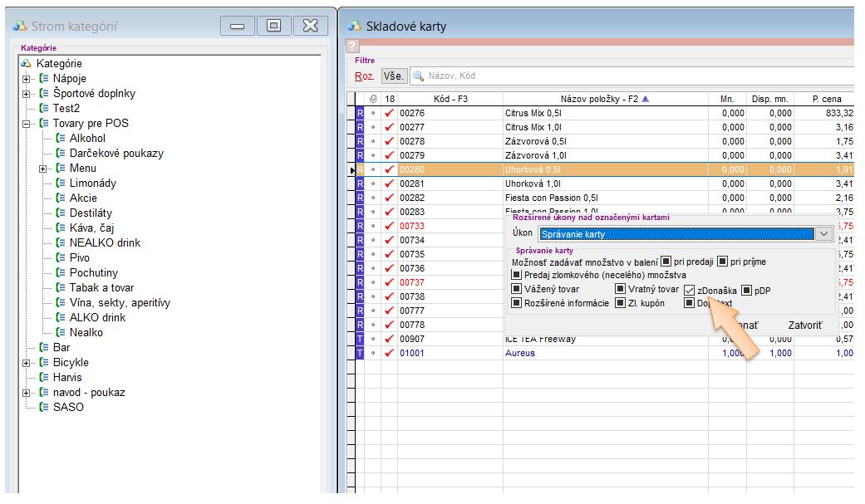Click the list icon beside Pivo
Viewport: 865px width, 504px height.
pos(61,258)
